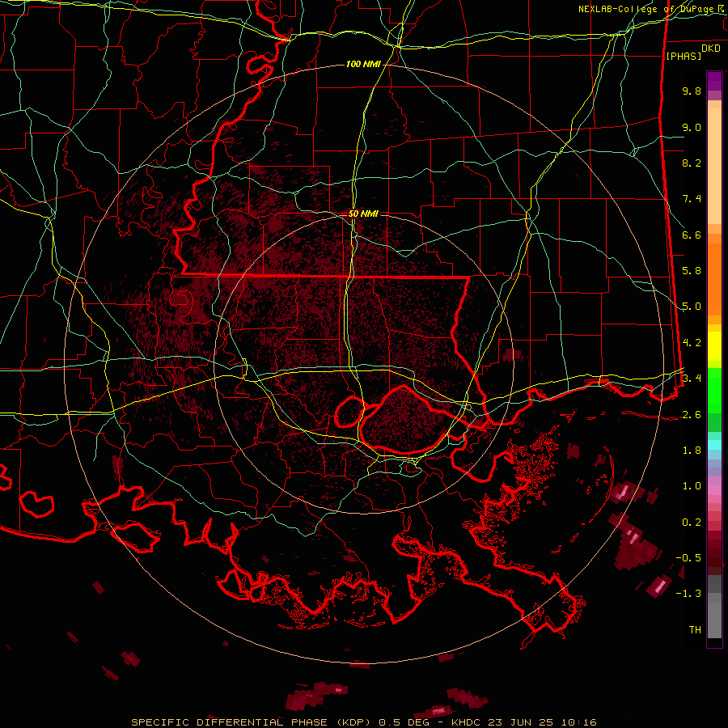Click the 1.8 value on the color scale
Viewport: 728px width, 728px height.
pyautogui.click(x=692, y=451)
